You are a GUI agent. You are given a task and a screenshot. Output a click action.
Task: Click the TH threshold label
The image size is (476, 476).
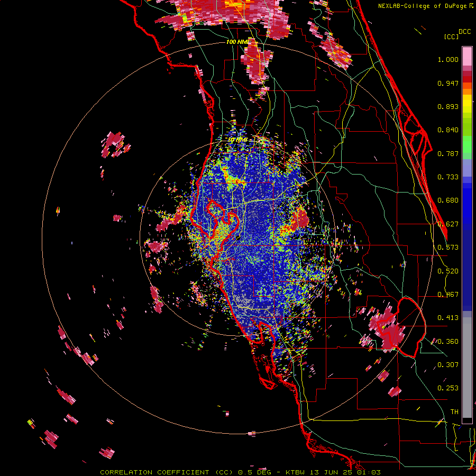pos(454,411)
